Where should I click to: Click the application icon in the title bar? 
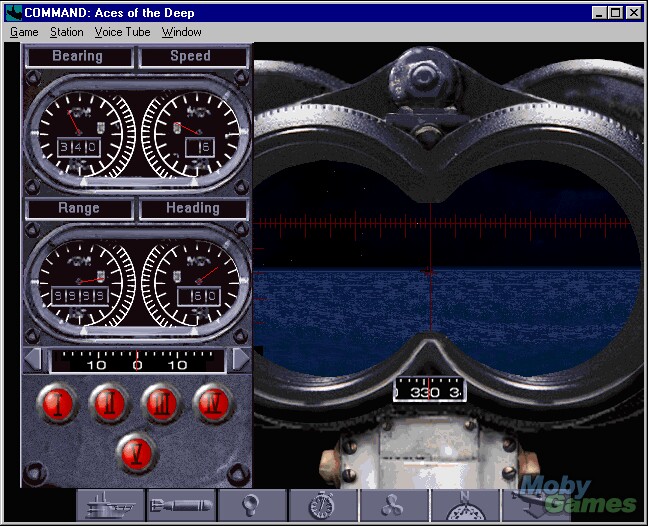(x=14, y=13)
